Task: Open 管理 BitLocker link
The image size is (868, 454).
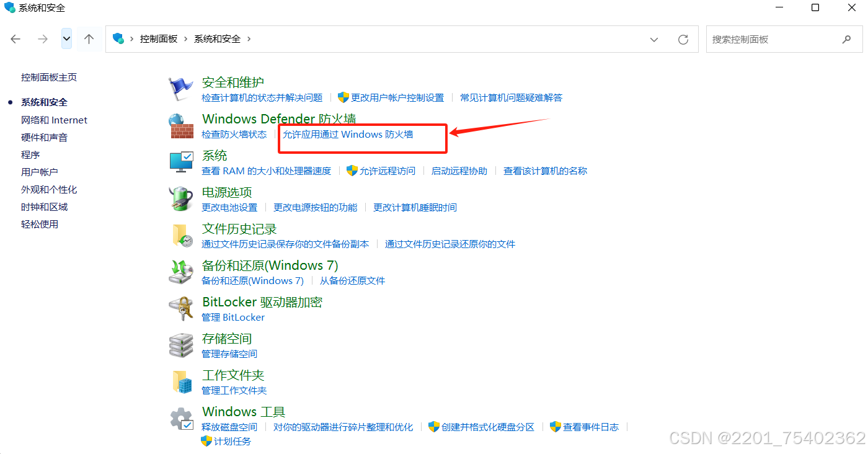Action: click(233, 317)
